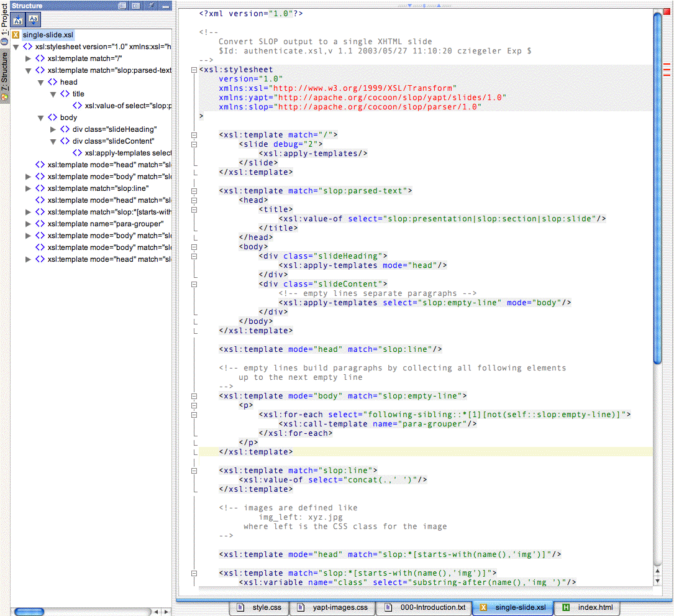Click the editor scrollbar up arrow
Viewport: 674px width, 616px height.
(657, 571)
